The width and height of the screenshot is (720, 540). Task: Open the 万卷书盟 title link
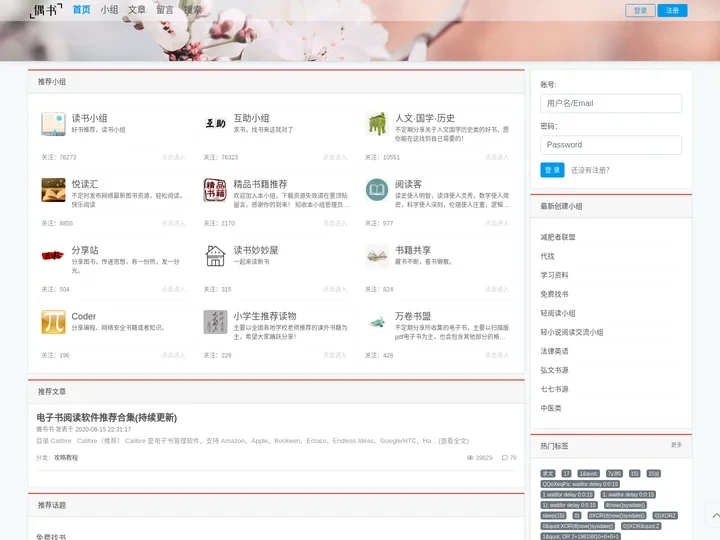413,316
